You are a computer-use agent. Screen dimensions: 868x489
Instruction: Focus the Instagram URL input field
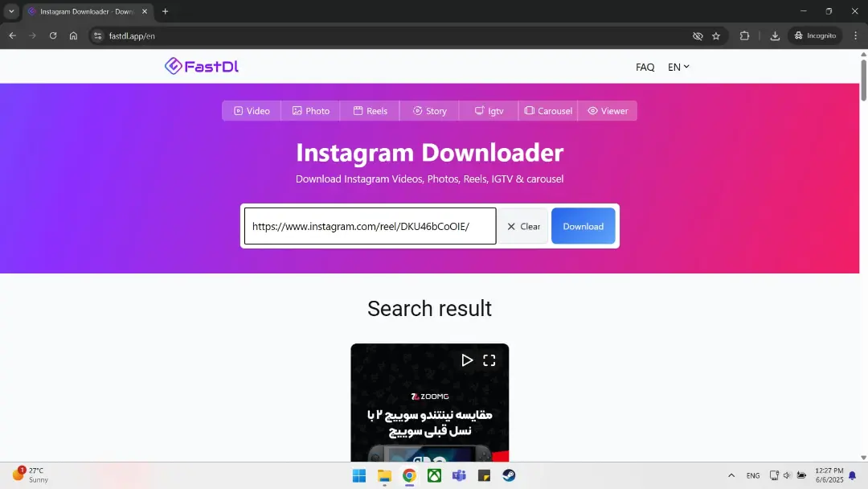click(370, 226)
